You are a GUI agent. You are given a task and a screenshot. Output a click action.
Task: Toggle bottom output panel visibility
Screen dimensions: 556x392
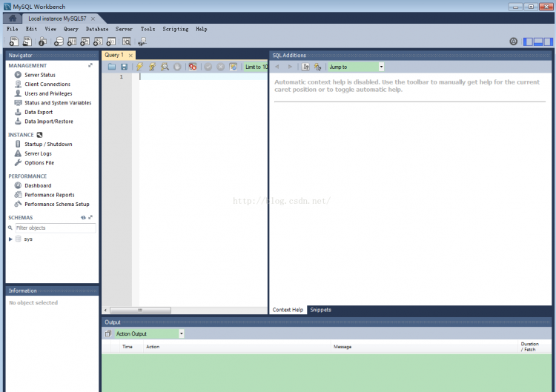(x=538, y=41)
